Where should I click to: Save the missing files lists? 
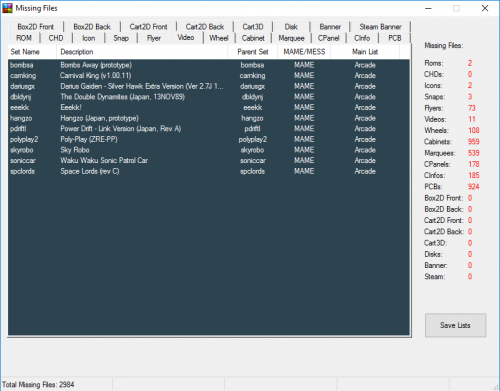(x=455, y=325)
